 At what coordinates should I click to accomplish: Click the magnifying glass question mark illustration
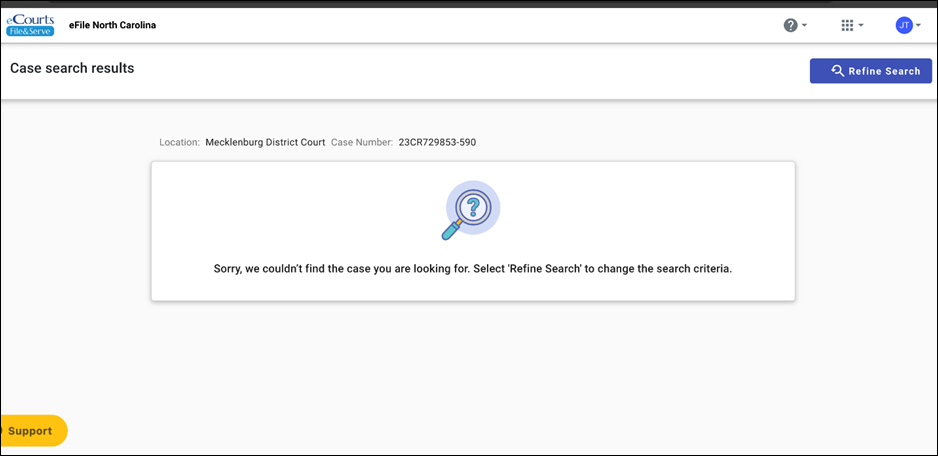471,210
